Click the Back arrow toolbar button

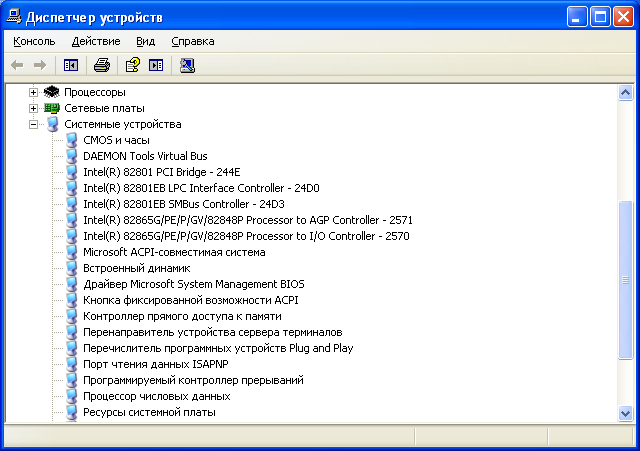pos(17,65)
